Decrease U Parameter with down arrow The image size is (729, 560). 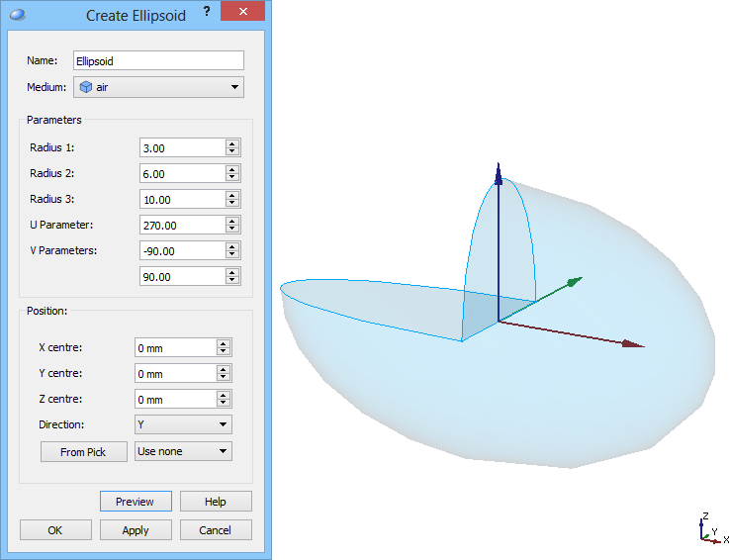click(232, 230)
